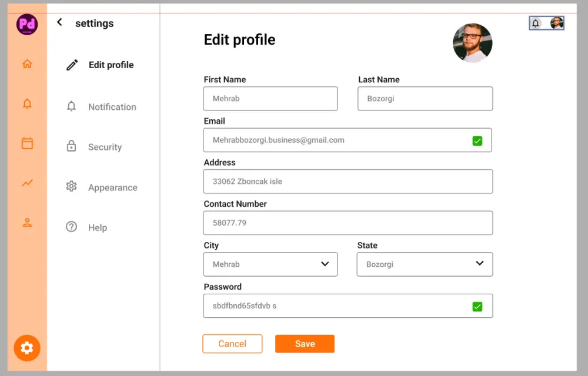Click the Address input field

click(348, 182)
